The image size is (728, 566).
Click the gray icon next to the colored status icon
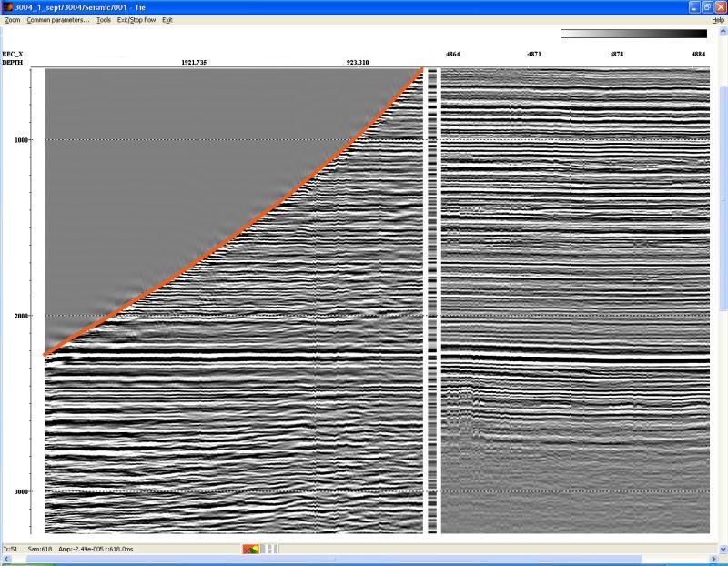point(268,550)
